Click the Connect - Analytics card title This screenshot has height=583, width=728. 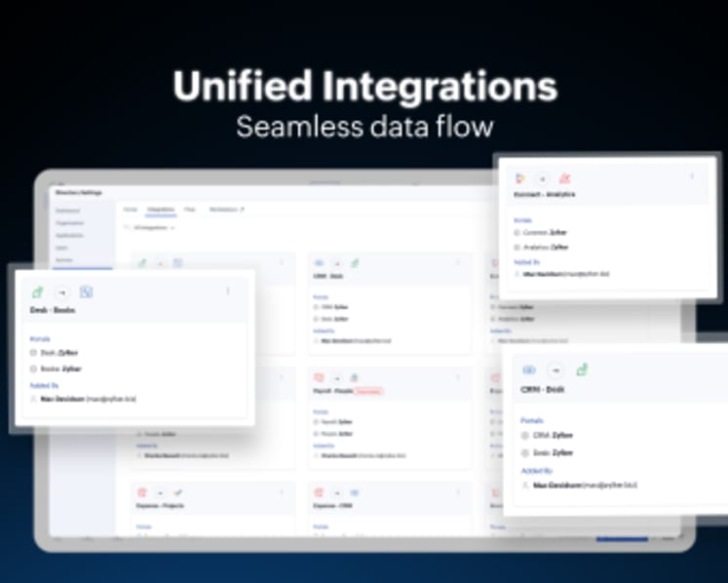(545, 194)
